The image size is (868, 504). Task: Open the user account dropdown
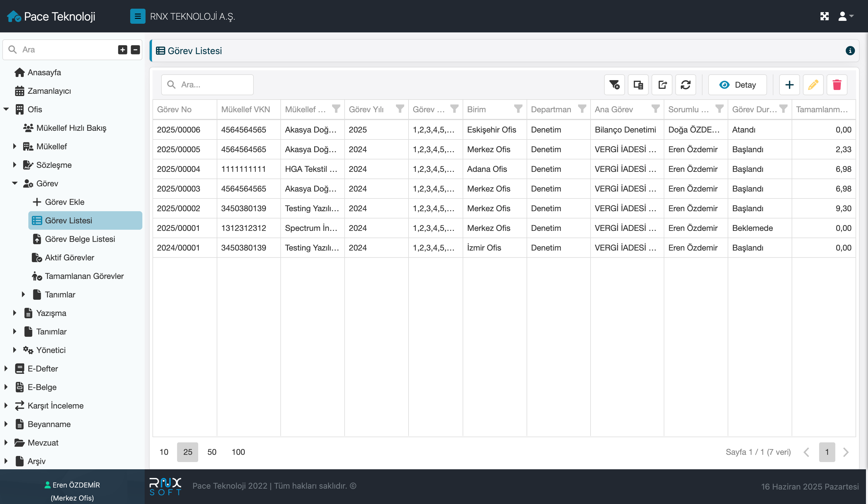846,16
